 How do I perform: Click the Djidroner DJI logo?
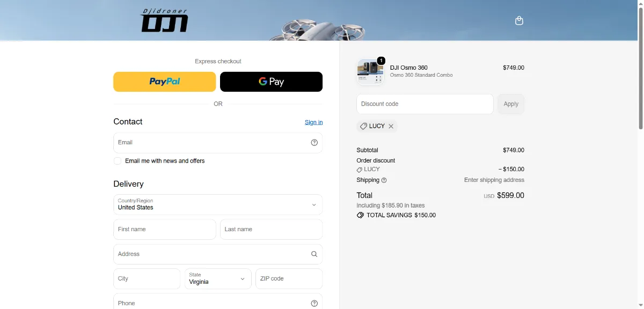pyautogui.click(x=164, y=20)
